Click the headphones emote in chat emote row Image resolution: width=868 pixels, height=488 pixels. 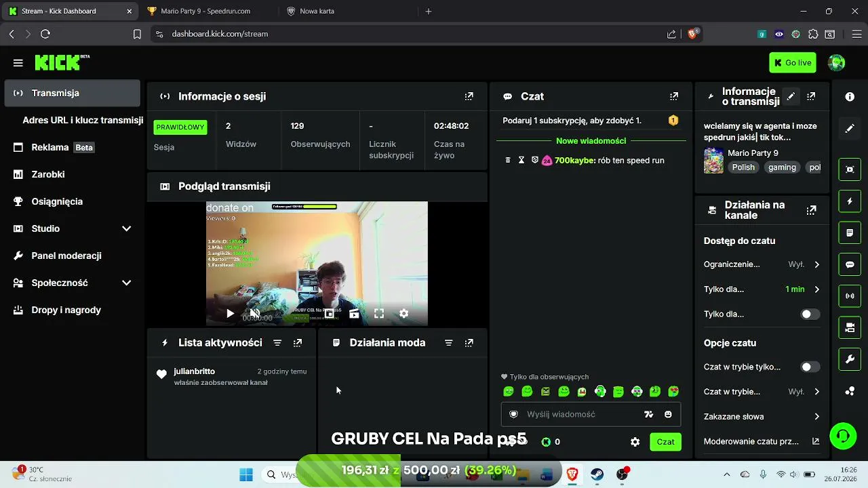[600, 391]
